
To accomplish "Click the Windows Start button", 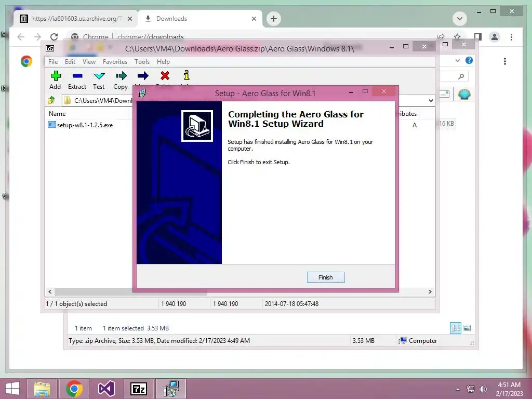I will tap(12, 389).
